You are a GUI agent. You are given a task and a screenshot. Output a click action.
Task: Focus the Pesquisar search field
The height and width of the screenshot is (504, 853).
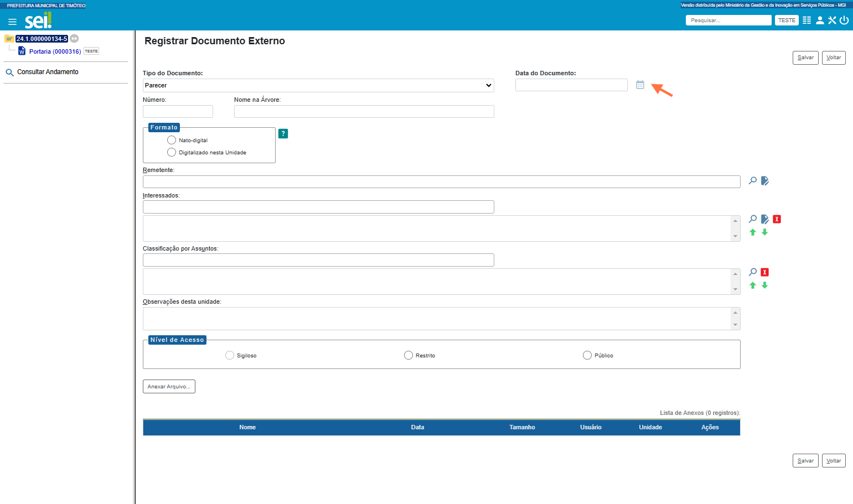pos(728,20)
